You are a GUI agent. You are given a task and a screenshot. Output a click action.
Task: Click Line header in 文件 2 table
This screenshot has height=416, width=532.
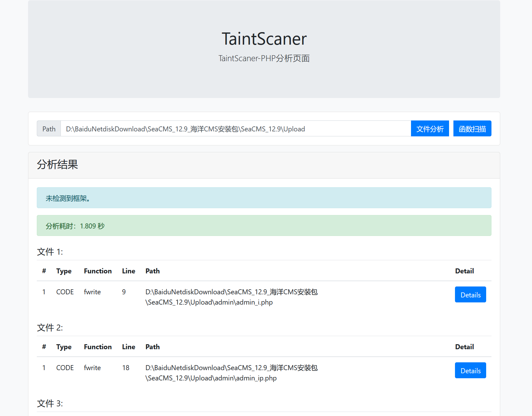pos(128,347)
